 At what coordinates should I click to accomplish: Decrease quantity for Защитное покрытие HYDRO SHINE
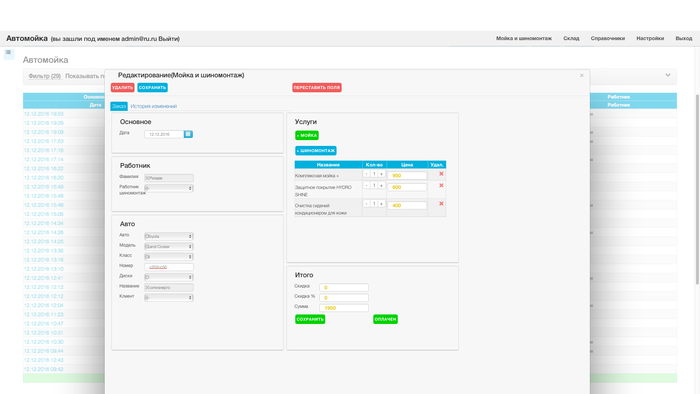[367, 185]
